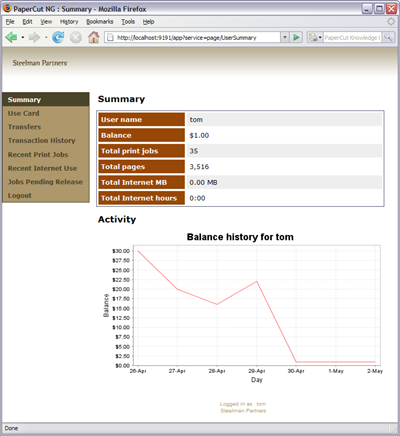Click the balance value $1.00

point(199,135)
